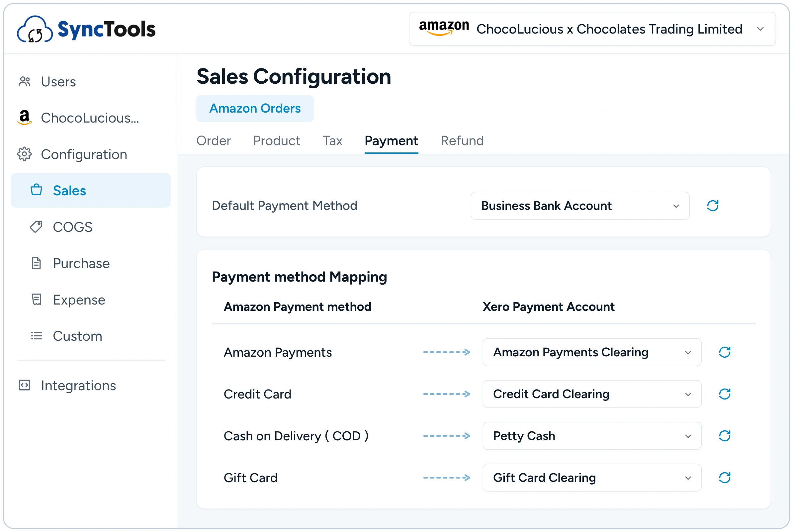Click the 'Sales Configuration' page title
The height and width of the screenshot is (532, 793).
[294, 76]
